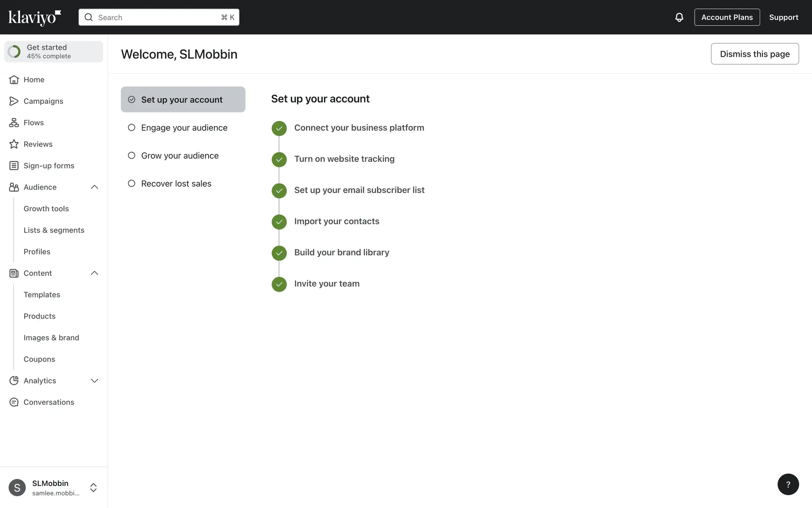812x508 pixels.
Task: Click the Dismiss this page button
Action: 754,54
